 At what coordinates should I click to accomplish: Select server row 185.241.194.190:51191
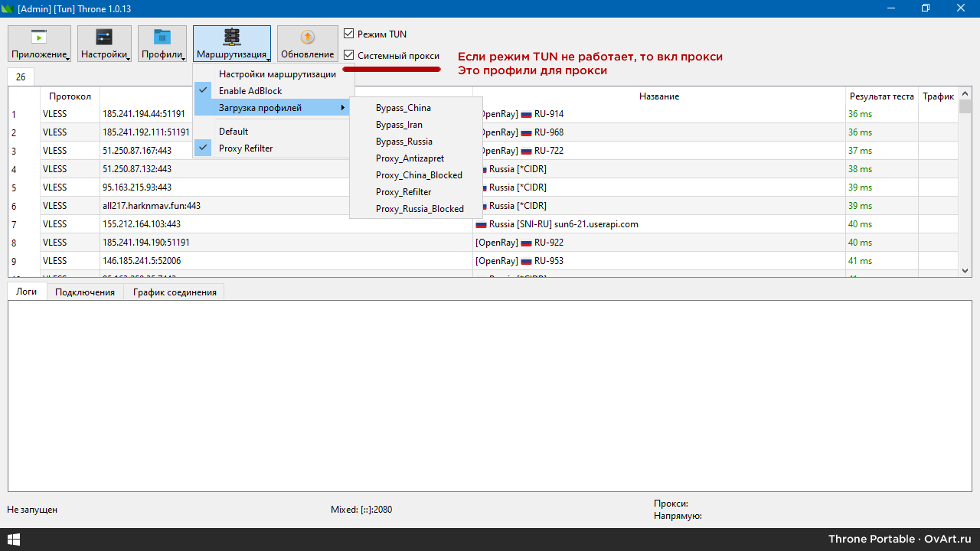(146, 243)
